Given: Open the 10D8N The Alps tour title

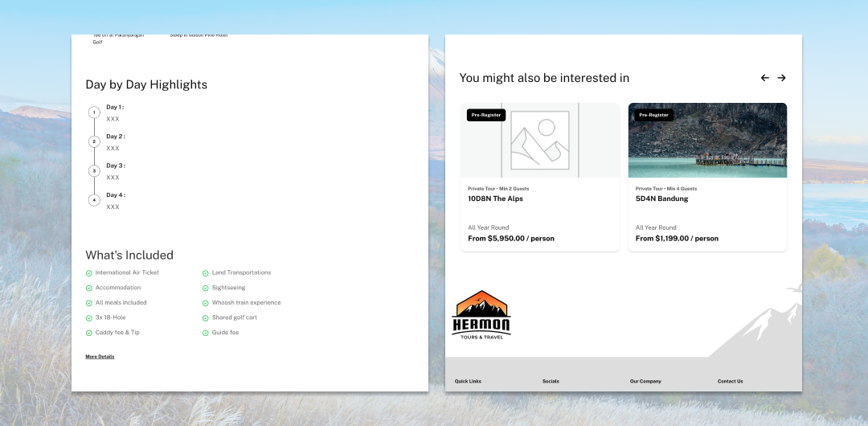Looking at the screenshot, I should click(495, 199).
